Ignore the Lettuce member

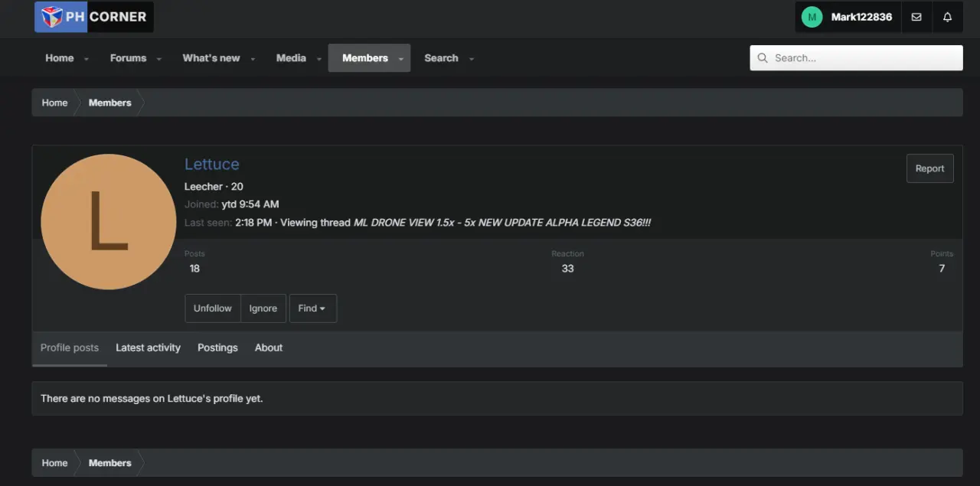[x=263, y=308]
